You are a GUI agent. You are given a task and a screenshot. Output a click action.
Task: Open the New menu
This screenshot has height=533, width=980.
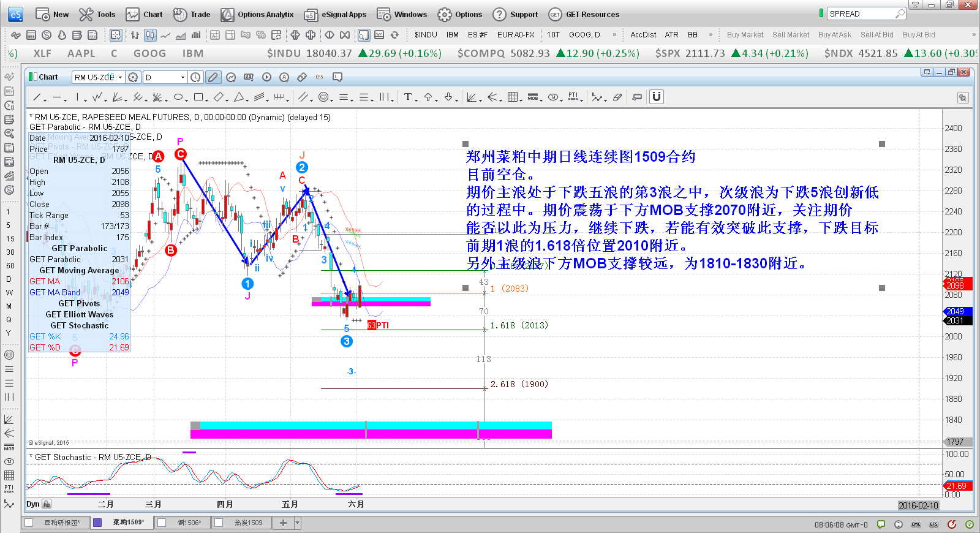tap(52, 14)
